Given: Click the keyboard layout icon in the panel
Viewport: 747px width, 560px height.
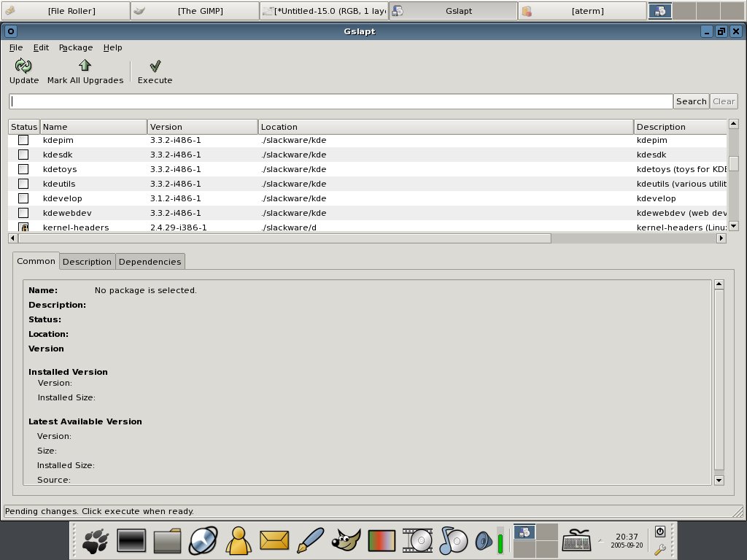Looking at the screenshot, I should [x=576, y=540].
